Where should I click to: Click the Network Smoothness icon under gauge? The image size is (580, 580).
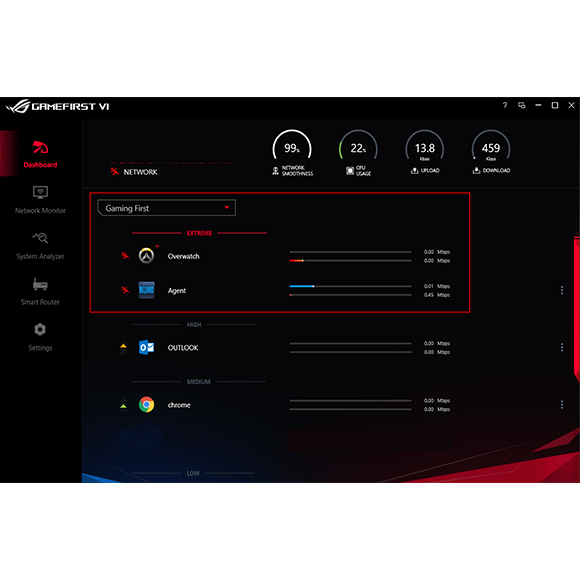coord(276,171)
